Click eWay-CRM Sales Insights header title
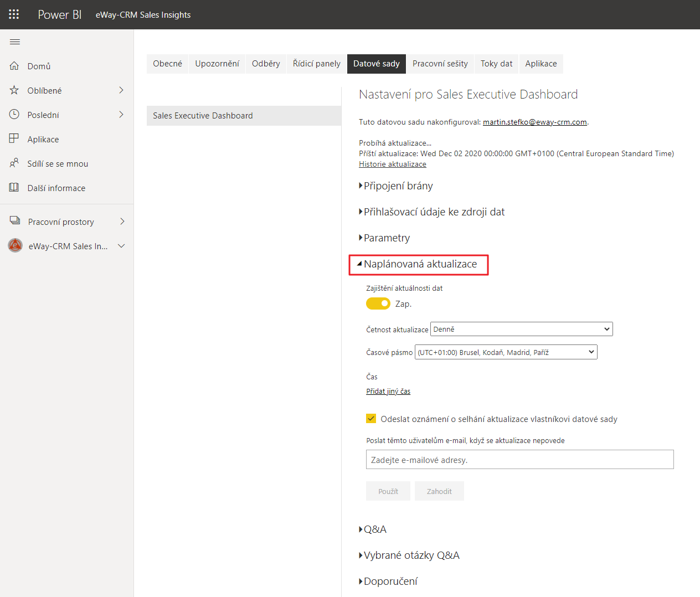700x597 pixels. click(143, 15)
